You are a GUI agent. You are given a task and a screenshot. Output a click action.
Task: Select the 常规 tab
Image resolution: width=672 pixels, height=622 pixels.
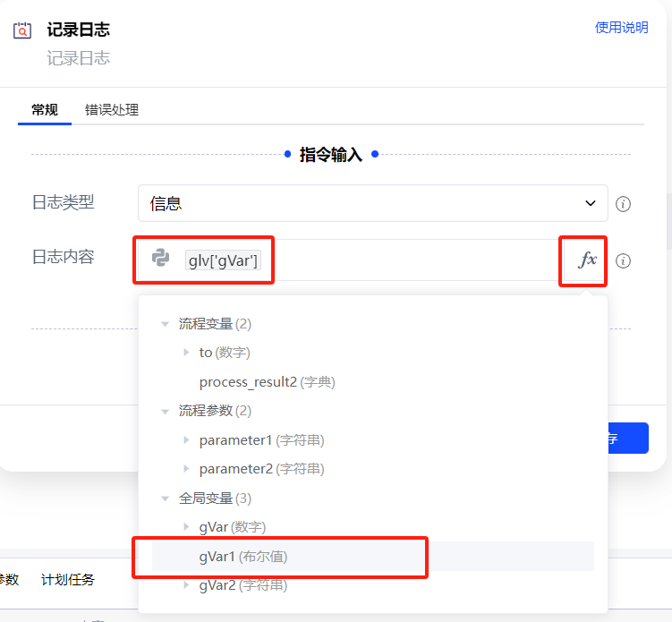click(45, 110)
